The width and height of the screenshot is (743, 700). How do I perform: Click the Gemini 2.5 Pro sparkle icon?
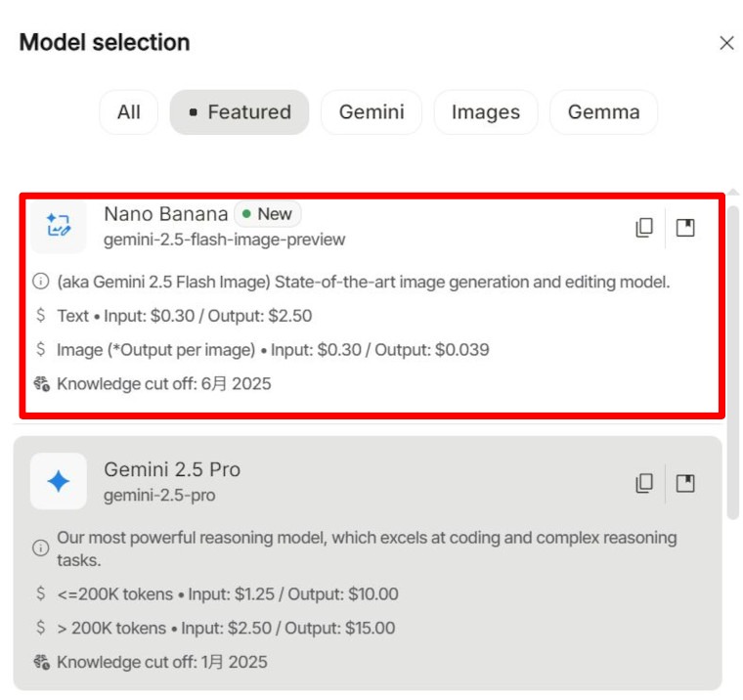click(x=59, y=482)
